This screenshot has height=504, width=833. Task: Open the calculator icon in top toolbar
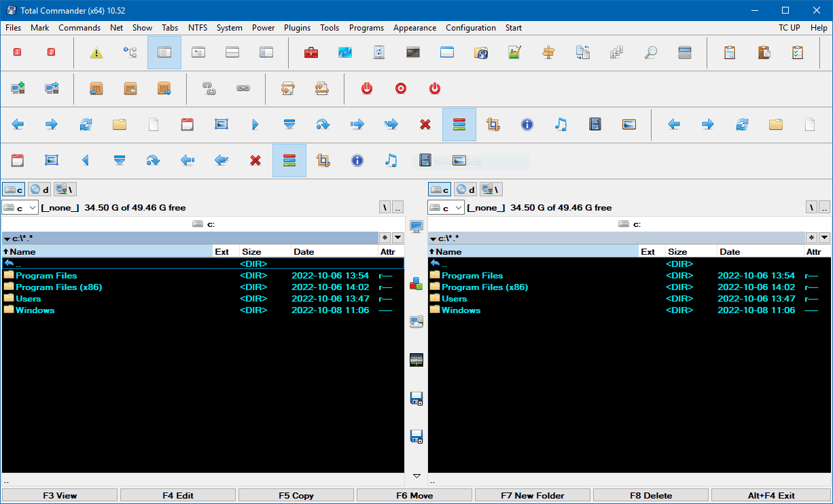(x=685, y=52)
